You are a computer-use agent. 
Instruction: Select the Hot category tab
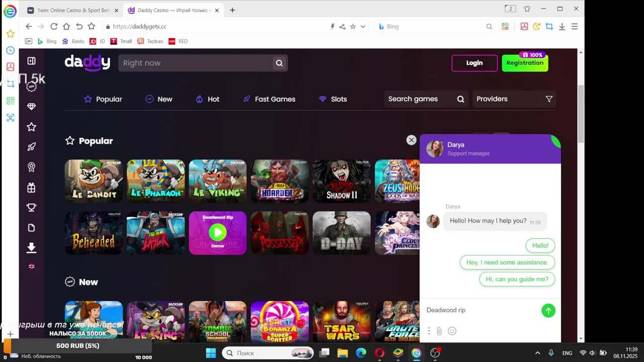pos(207,99)
